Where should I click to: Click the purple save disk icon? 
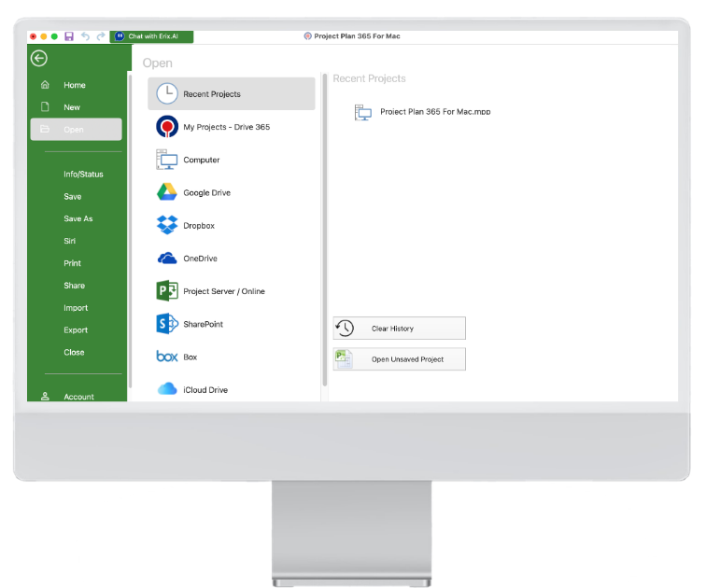[x=69, y=36]
